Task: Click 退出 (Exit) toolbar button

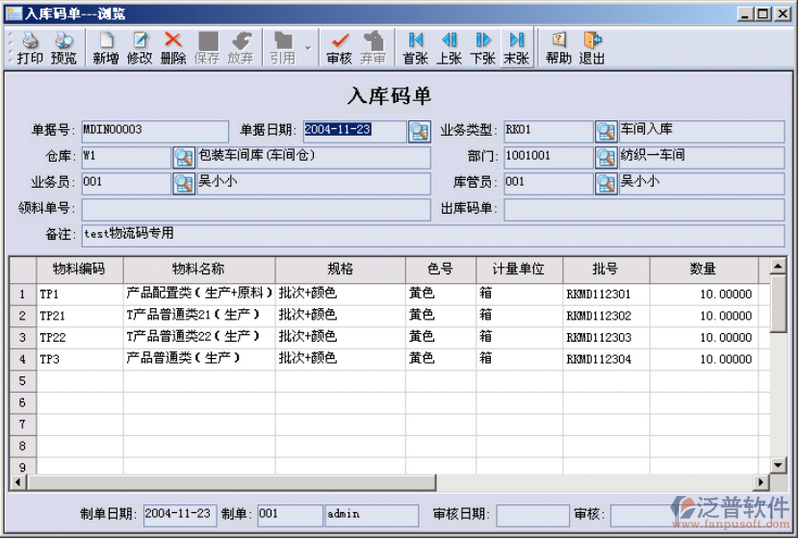Action: [592, 47]
